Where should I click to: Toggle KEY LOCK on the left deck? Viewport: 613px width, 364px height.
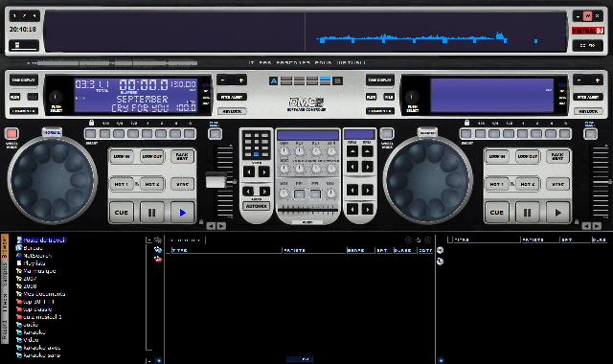tap(232, 111)
